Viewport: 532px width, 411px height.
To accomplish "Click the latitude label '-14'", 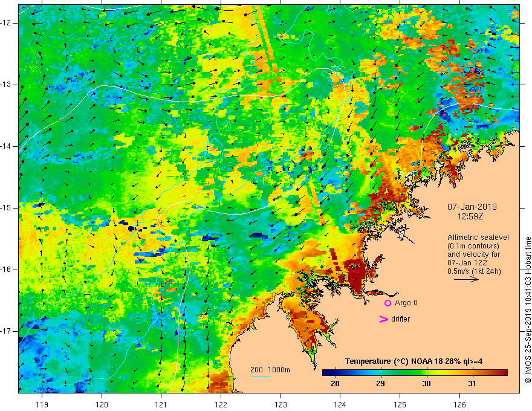I will pyautogui.click(x=6, y=146).
